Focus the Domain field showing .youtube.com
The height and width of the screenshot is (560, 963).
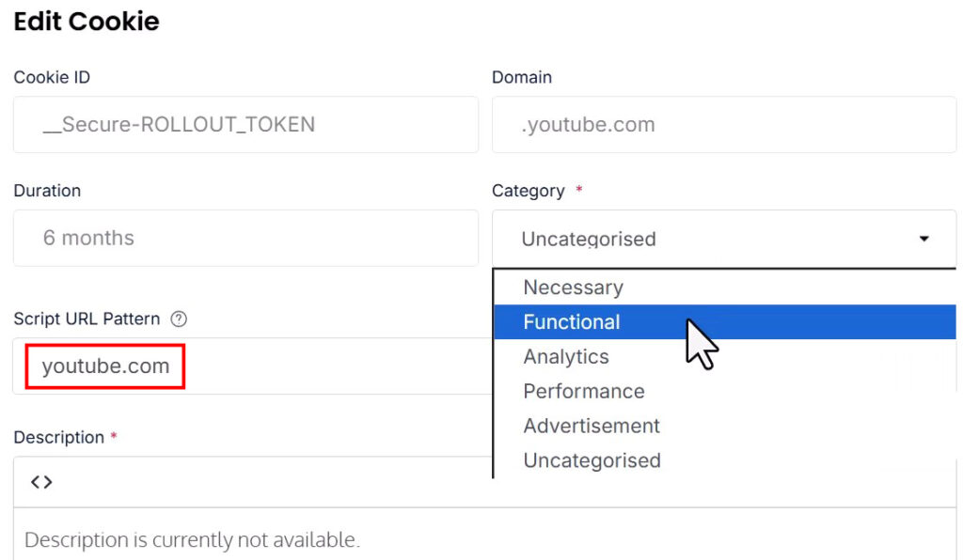click(x=723, y=125)
